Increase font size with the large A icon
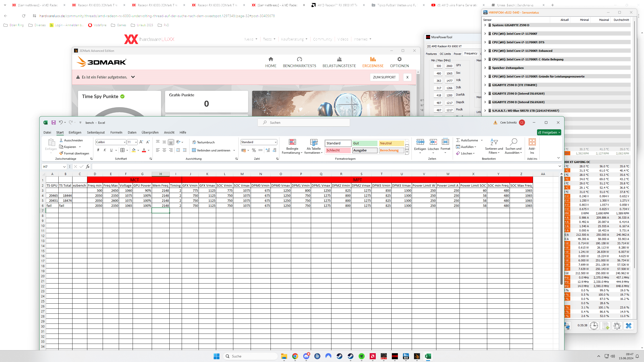 [141, 142]
